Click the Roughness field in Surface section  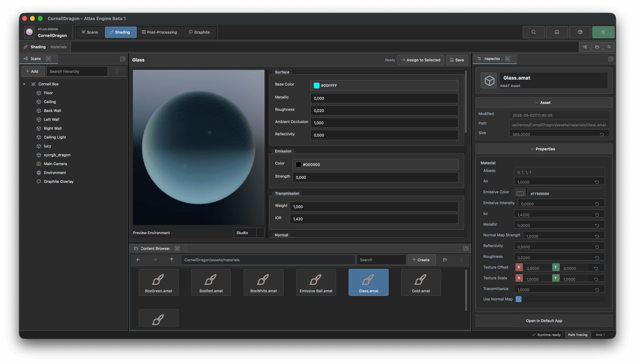[x=384, y=110]
